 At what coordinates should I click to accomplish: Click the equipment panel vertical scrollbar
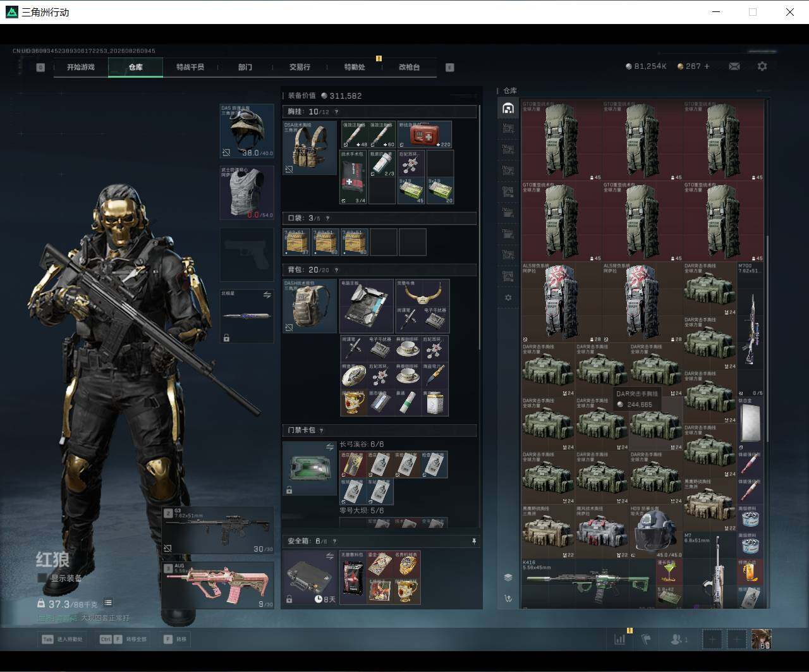click(480, 228)
